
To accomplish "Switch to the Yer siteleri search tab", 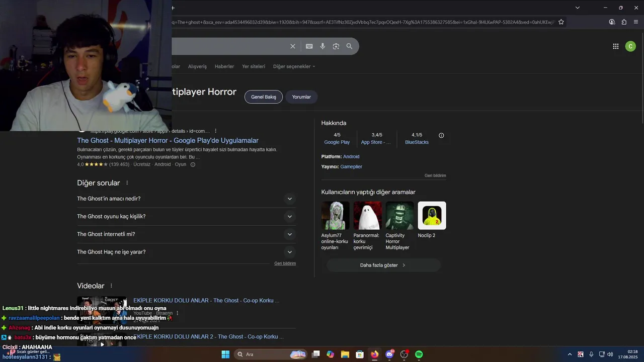I will tap(254, 66).
